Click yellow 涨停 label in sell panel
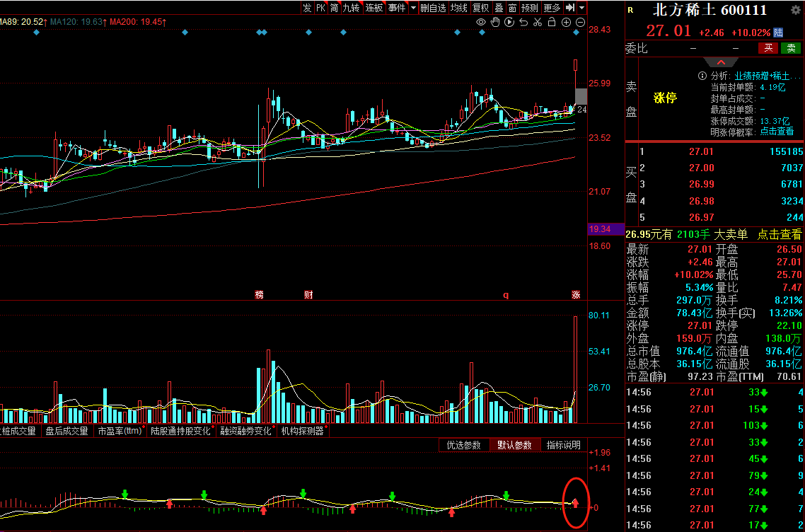This screenshot has width=805, height=532. pos(666,98)
